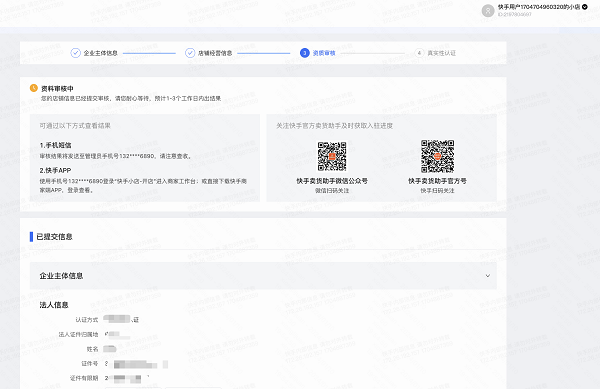Click the 预计1-3个工作日内出结果 message
Image resolution: width=600 pixels, height=389 pixels.
(188, 98)
